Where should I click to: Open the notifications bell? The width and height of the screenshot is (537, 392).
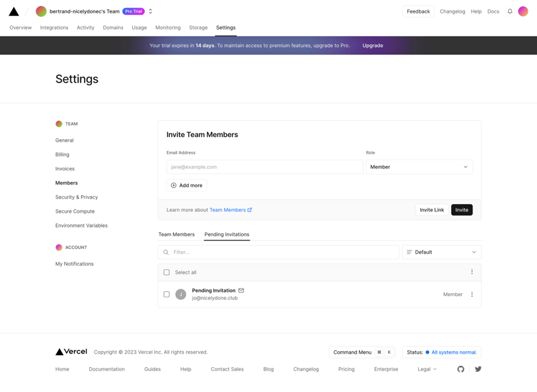508,11
